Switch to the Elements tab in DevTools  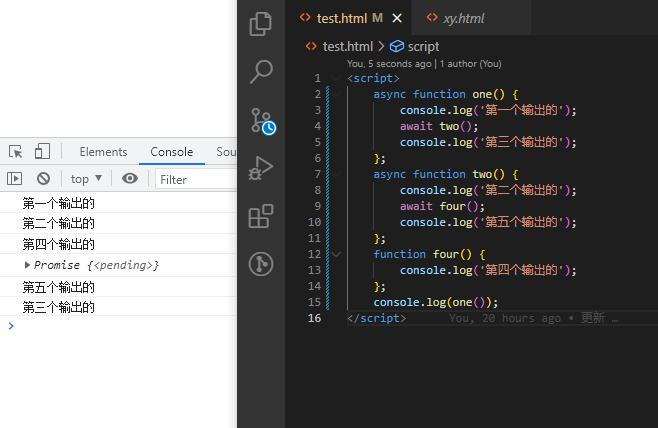pyautogui.click(x=103, y=152)
